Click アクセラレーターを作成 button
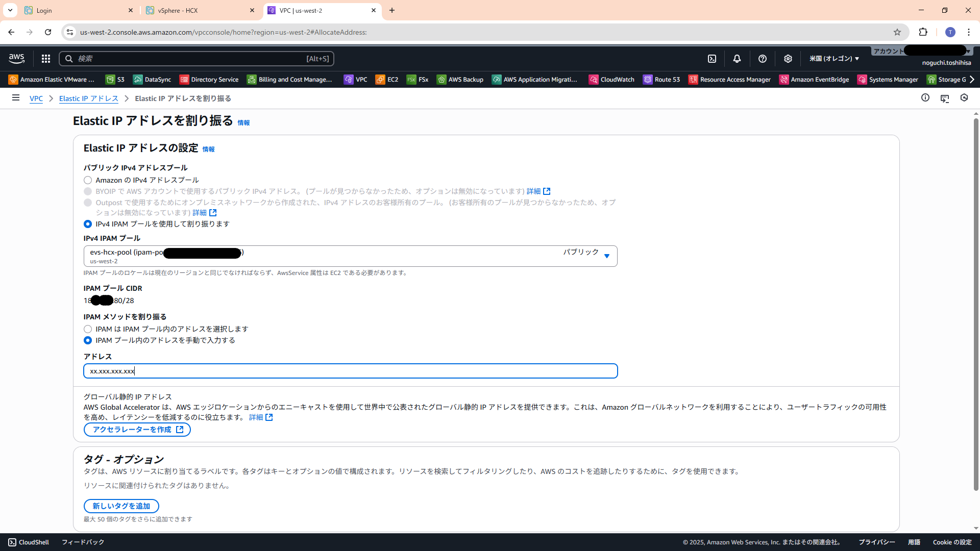Image resolution: width=980 pixels, height=551 pixels. click(137, 430)
